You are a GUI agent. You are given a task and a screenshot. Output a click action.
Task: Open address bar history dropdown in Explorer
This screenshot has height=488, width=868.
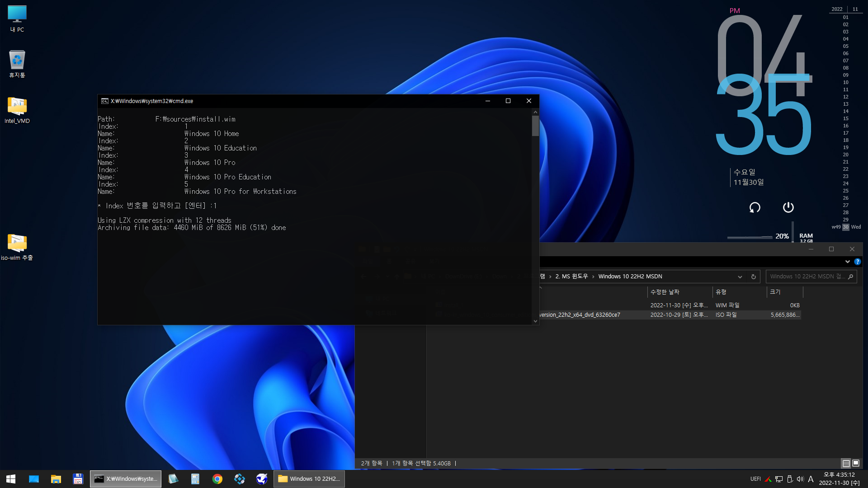[740, 277]
